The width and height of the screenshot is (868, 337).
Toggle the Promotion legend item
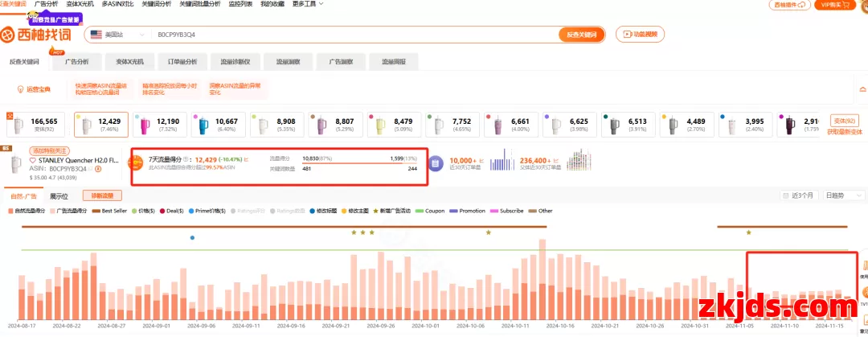pos(467,211)
